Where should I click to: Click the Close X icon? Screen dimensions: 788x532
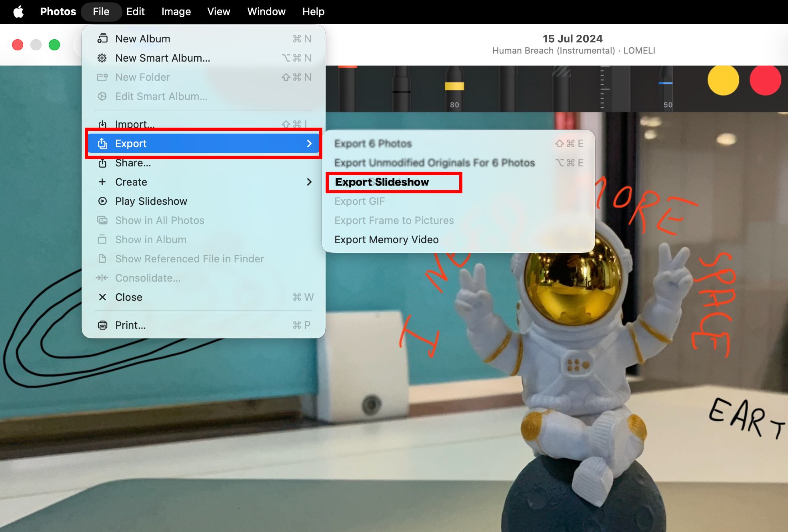(x=102, y=297)
